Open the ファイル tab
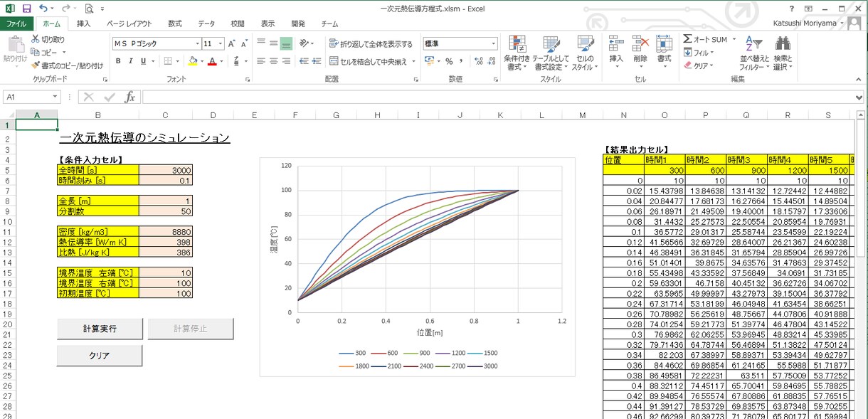868x419 pixels. pos(16,23)
